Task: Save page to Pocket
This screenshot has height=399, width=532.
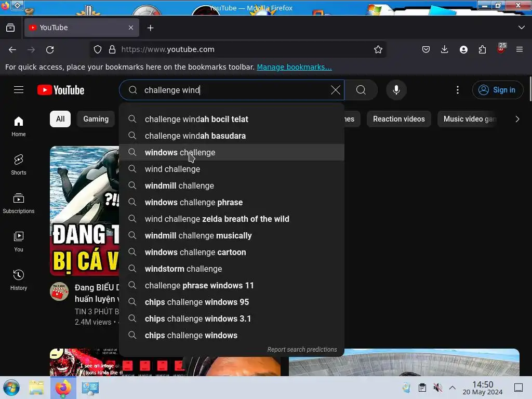Action: coord(426,49)
